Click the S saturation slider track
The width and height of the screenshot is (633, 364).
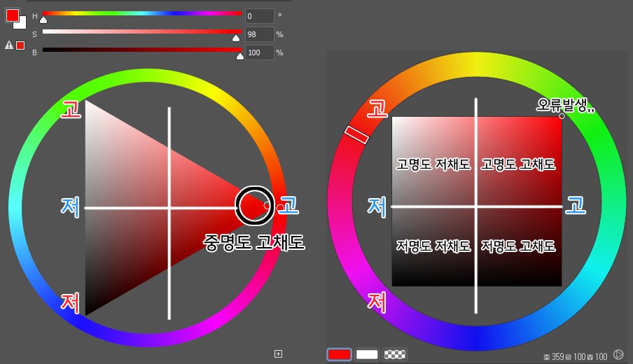142,31
